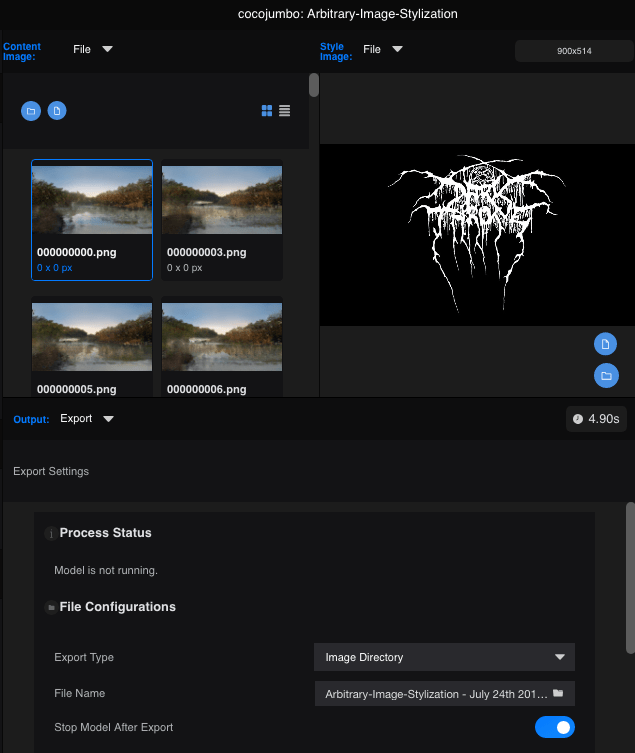Open the Content Image source dropdown
The image size is (635, 753).
pyautogui.click(x=93, y=49)
